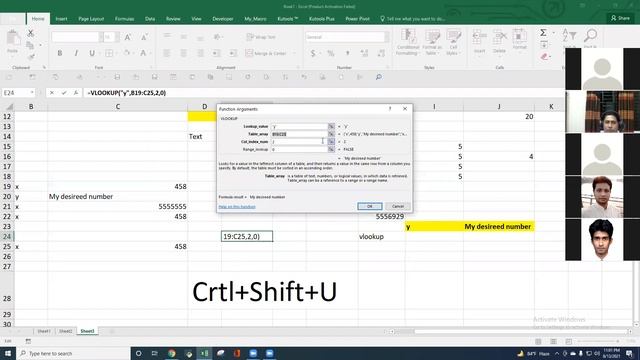Open the Home ribbon tab
Screen dimensions: 640x360
(x=38, y=19)
